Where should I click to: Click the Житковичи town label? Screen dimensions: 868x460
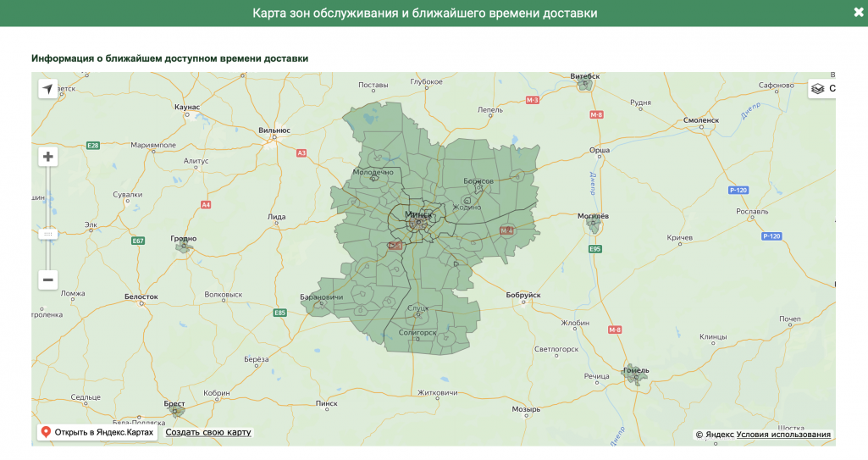[437, 392]
